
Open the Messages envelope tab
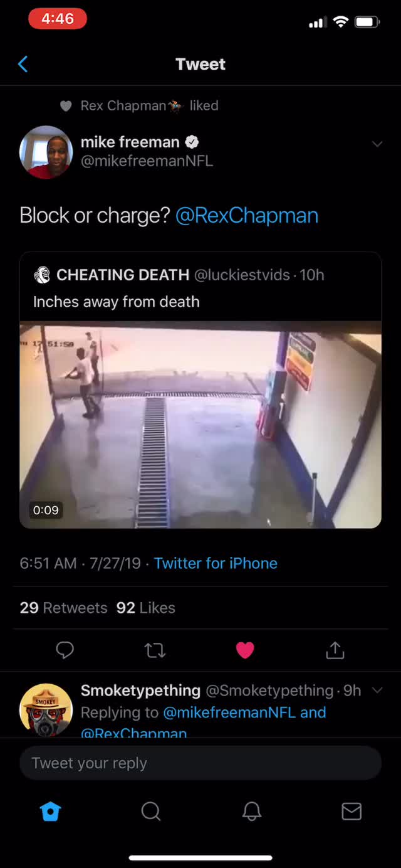pyautogui.click(x=352, y=812)
